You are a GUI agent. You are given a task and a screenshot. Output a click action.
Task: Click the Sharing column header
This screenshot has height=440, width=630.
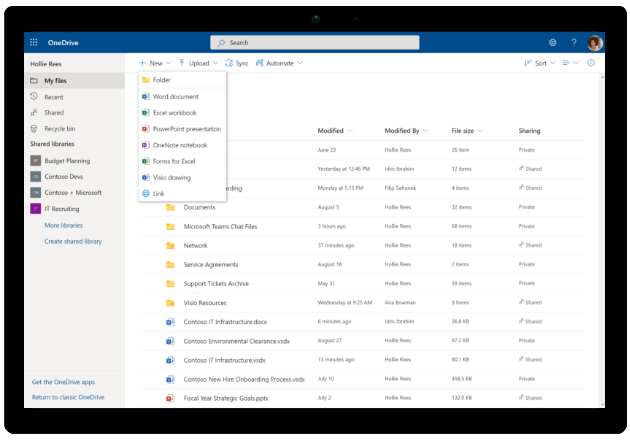[x=529, y=131]
